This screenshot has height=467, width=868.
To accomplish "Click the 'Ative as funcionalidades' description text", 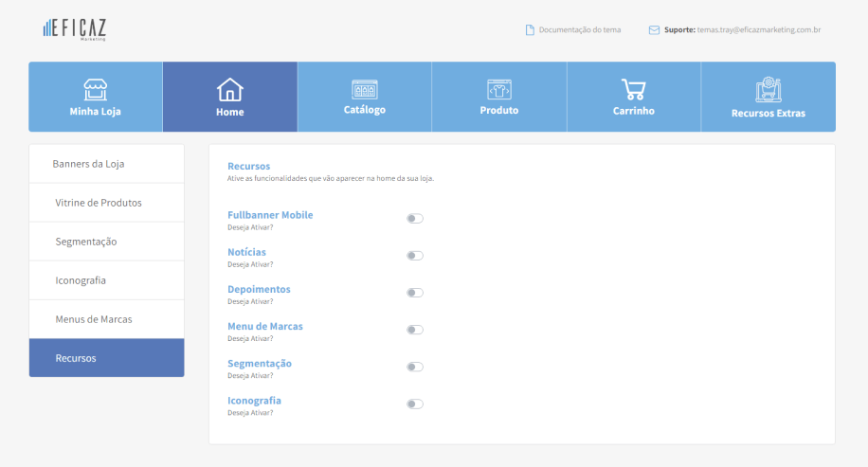I will click(x=331, y=178).
